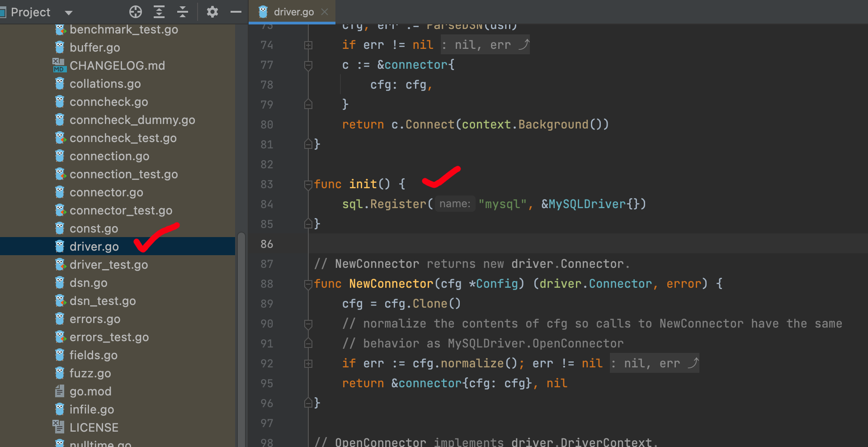Hide the Project tool window with minus icon
Image resolution: width=868 pixels, height=447 pixels.
click(236, 12)
